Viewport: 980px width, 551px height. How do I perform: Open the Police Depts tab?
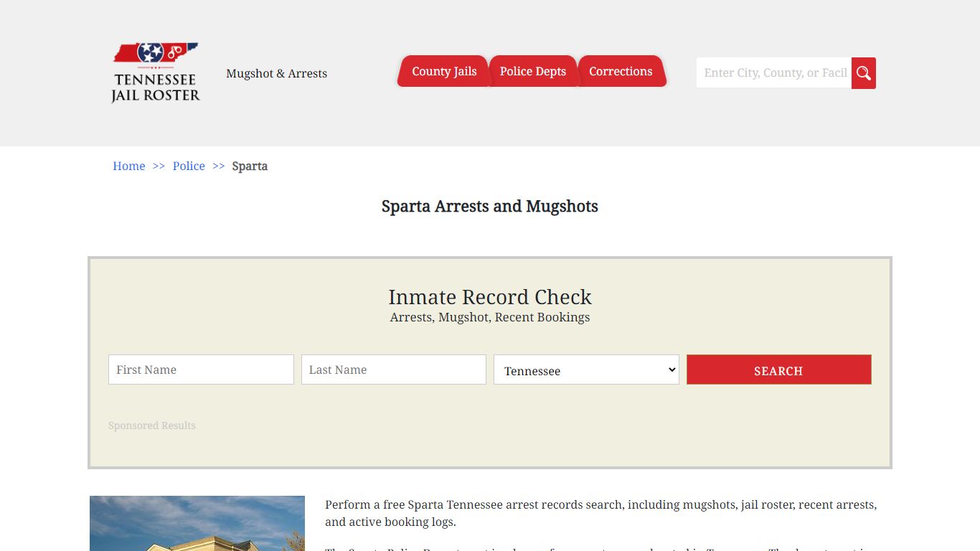pyautogui.click(x=533, y=71)
